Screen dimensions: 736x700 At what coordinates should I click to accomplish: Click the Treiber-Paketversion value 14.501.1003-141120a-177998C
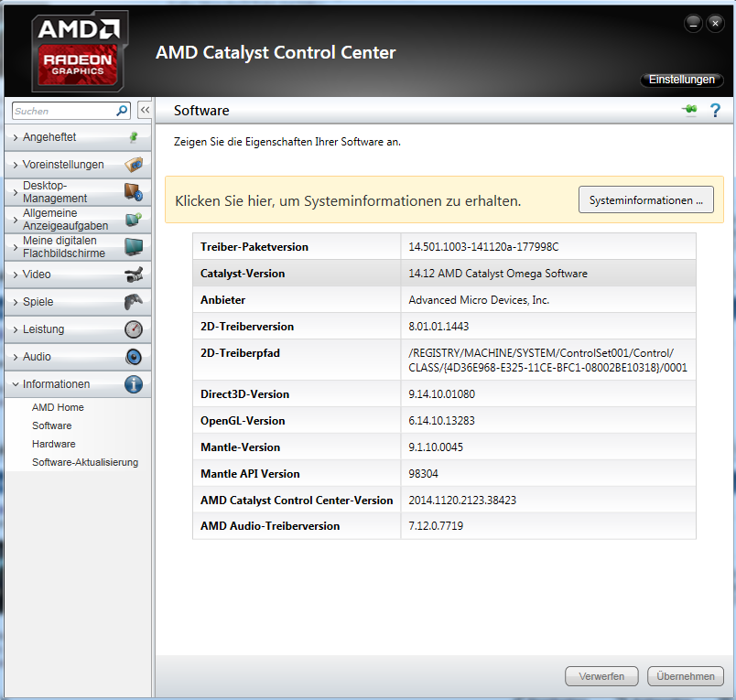click(x=483, y=247)
